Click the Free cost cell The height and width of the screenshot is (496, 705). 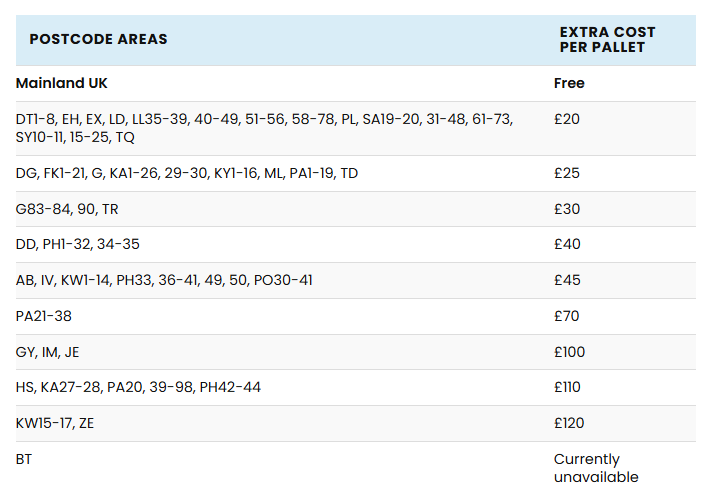[569, 84]
